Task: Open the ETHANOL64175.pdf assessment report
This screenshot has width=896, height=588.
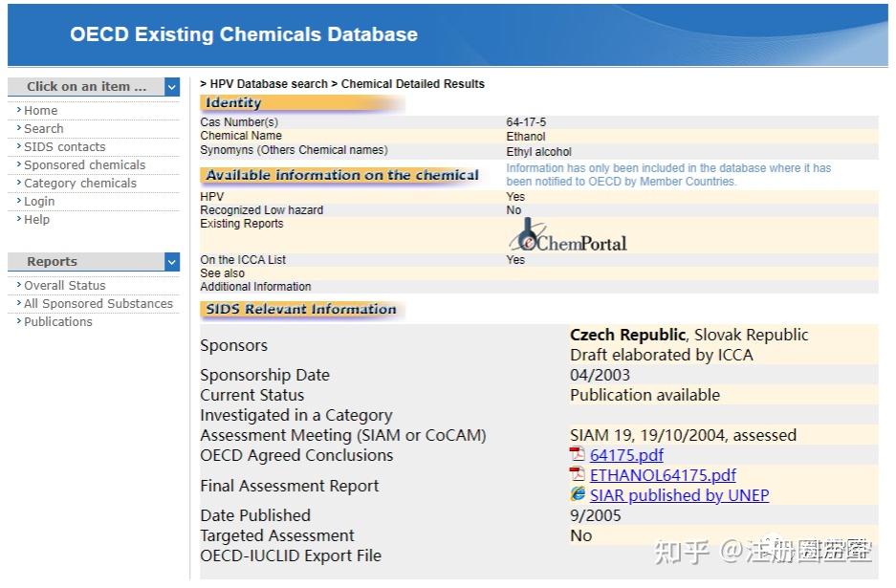Action: pyautogui.click(x=663, y=475)
